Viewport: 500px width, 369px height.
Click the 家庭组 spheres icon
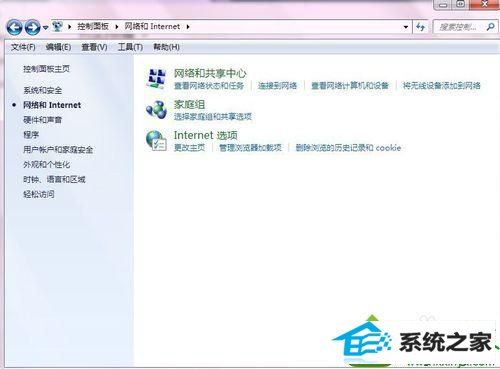point(156,110)
